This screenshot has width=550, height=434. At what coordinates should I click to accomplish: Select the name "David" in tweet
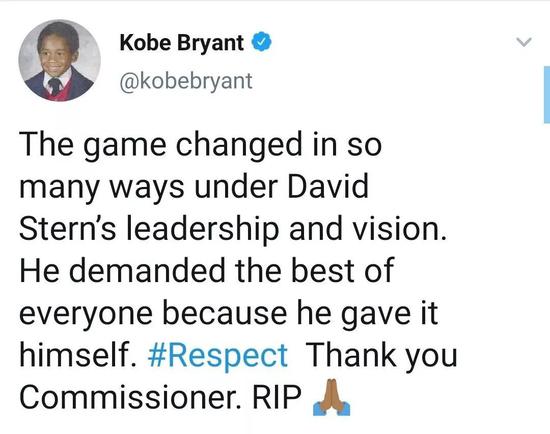328,187
